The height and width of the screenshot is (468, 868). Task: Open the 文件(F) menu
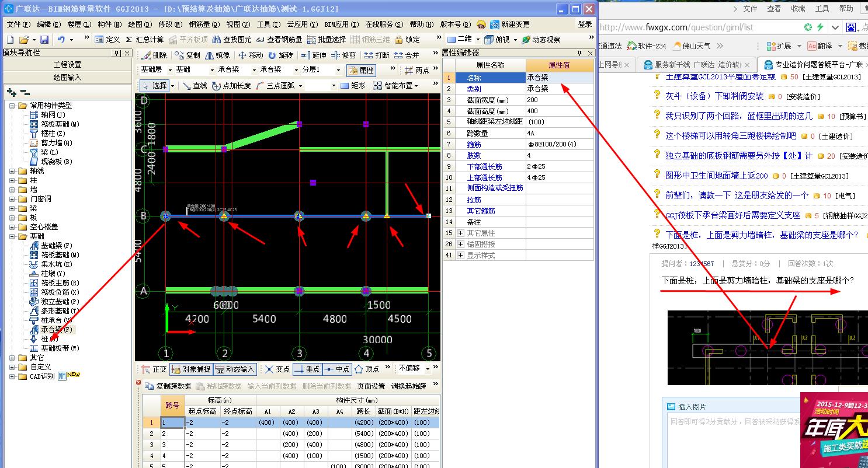18,25
